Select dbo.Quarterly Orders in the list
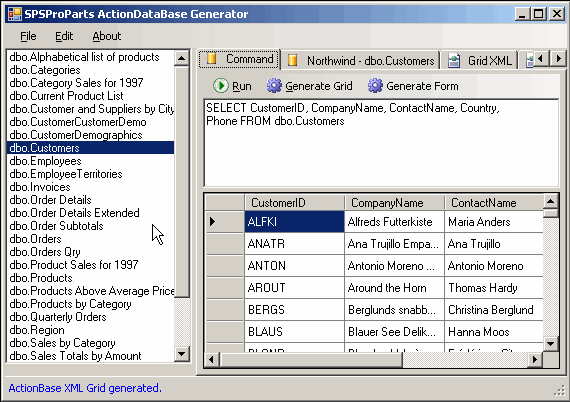Image resolution: width=570 pixels, height=402 pixels. click(90, 317)
